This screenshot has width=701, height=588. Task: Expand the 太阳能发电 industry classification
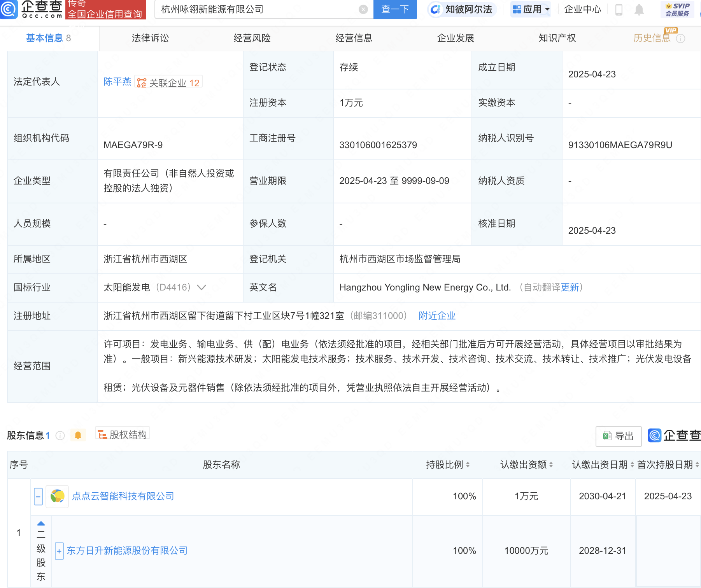pos(201,287)
